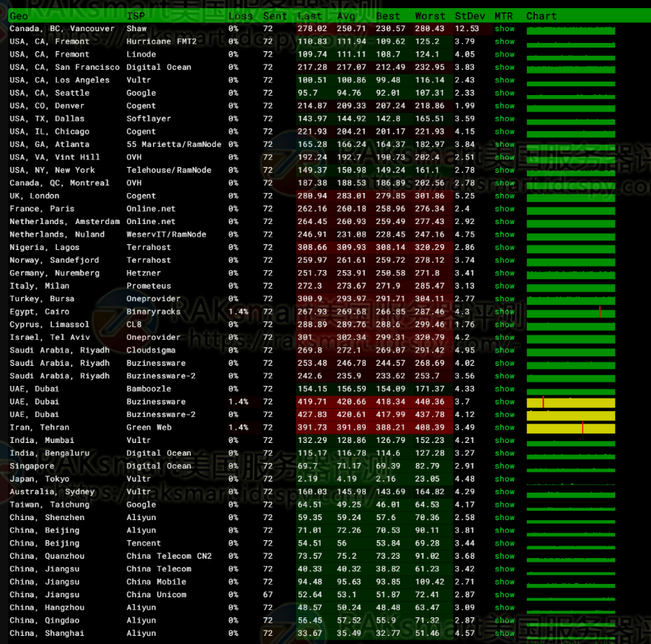
Task: Select the 'WeservIT/RamNode' ISP cell
Action: click(x=166, y=234)
